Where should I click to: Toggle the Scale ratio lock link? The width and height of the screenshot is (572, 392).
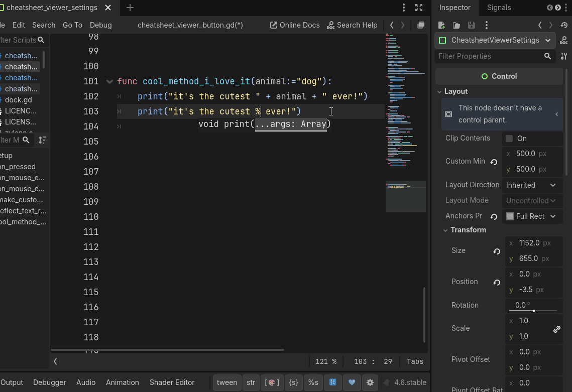pos(557,329)
